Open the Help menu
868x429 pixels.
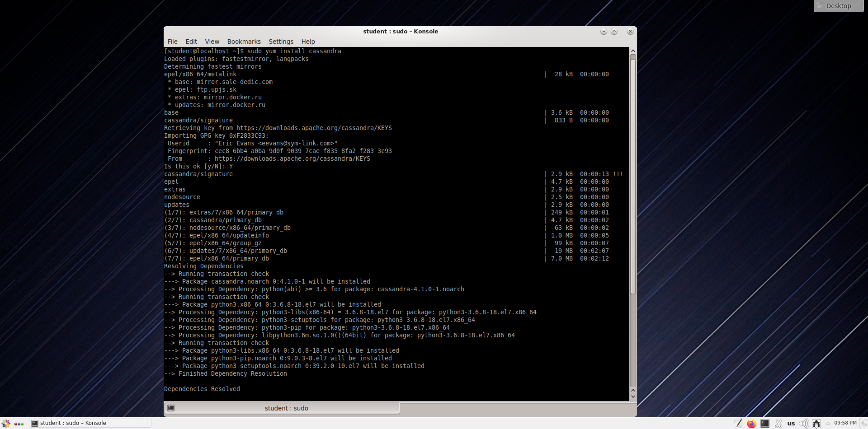point(308,42)
